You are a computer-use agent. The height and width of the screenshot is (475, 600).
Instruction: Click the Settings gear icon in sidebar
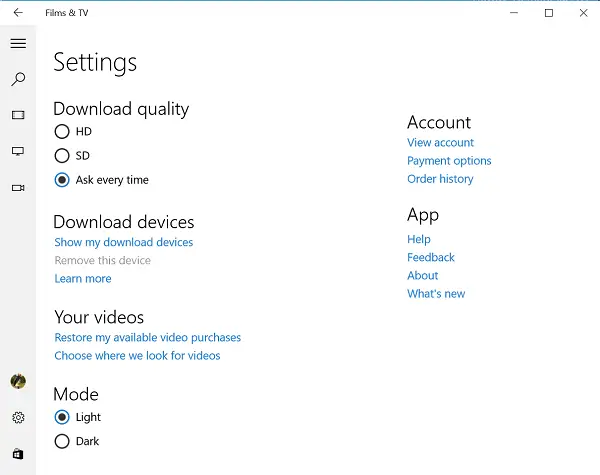coord(18,417)
